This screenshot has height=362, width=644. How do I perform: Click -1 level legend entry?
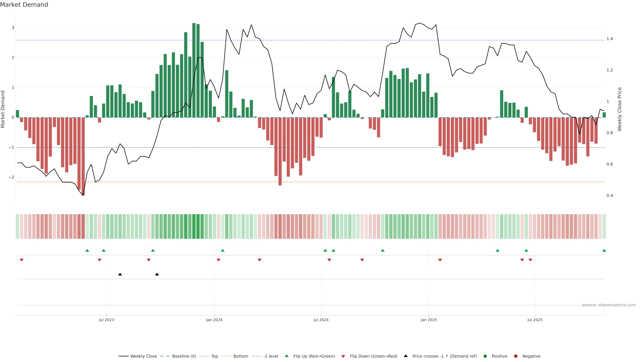click(271, 356)
